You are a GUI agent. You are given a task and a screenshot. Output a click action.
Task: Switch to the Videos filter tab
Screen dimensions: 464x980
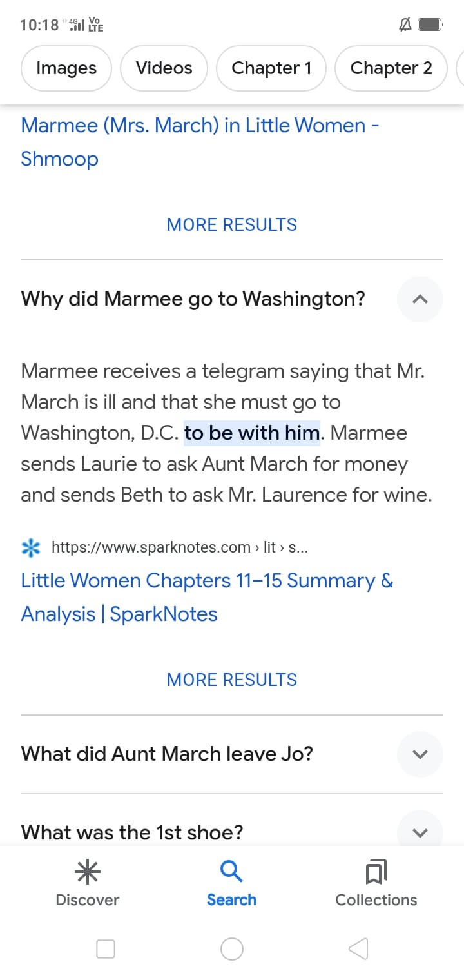[164, 68]
